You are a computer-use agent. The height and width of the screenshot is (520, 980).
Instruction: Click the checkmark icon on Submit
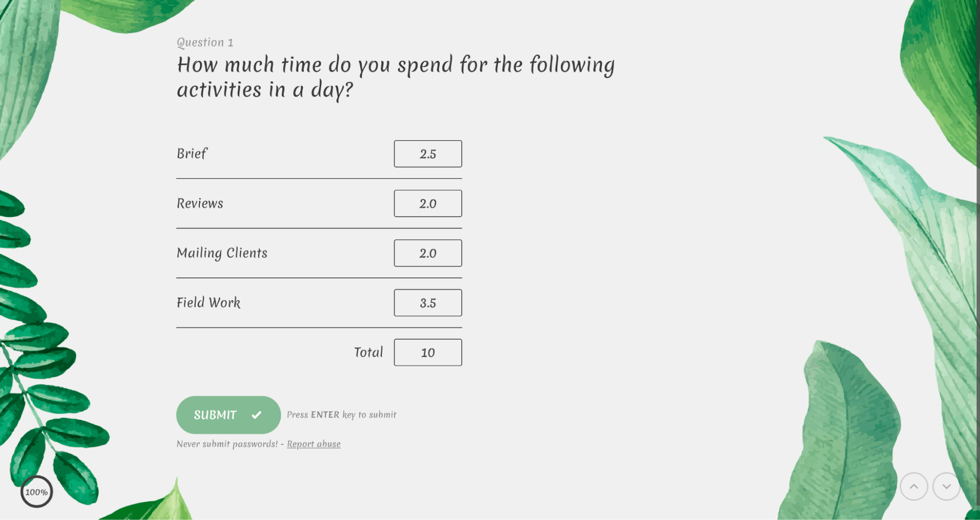[x=256, y=415]
